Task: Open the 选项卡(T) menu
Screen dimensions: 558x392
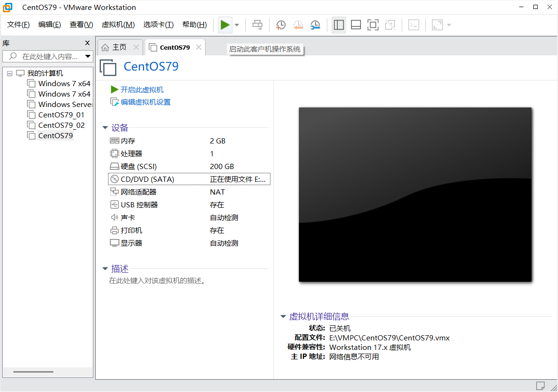Action: 158,25
